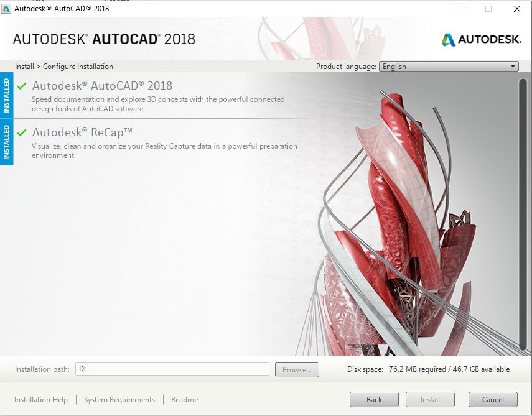Open the Installation Help link
Screen dimensions: 532x416
(x=41, y=399)
